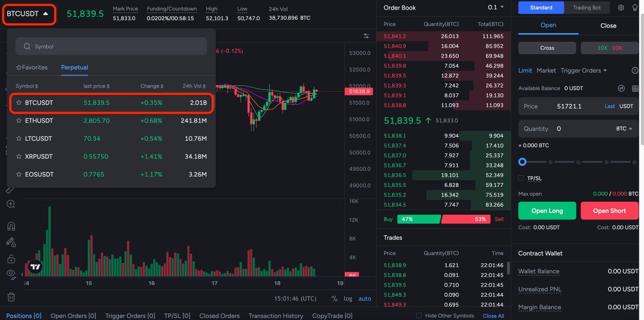Collapse the left chart toolbar arrow
The width and height of the screenshot is (644, 320).
click(23, 275)
